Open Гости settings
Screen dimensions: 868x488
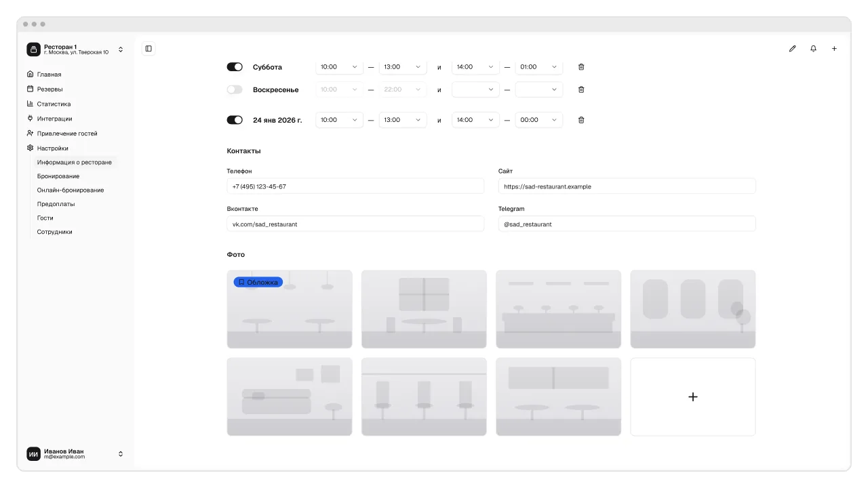45,218
